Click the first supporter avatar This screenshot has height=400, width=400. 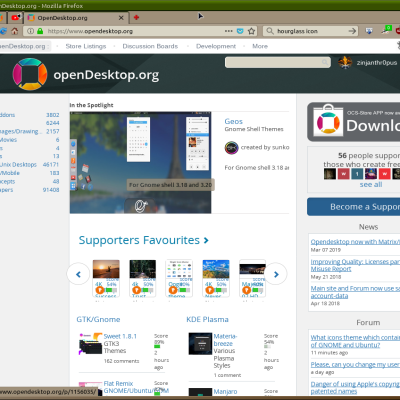point(330,174)
